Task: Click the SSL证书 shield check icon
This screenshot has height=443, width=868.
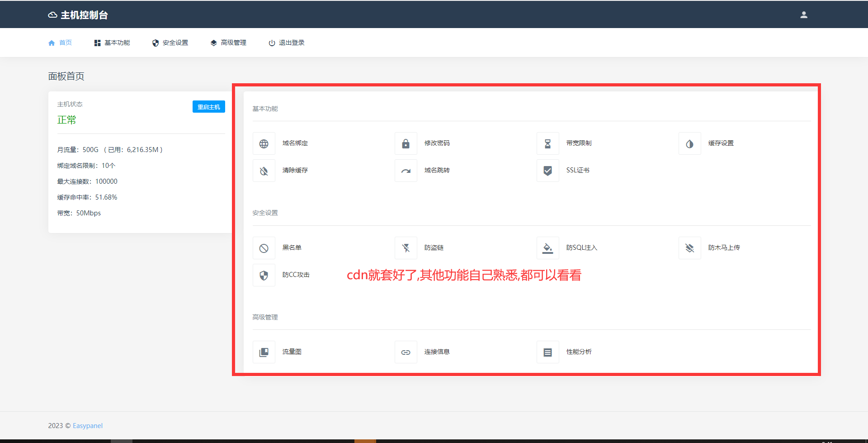Action: click(x=547, y=171)
